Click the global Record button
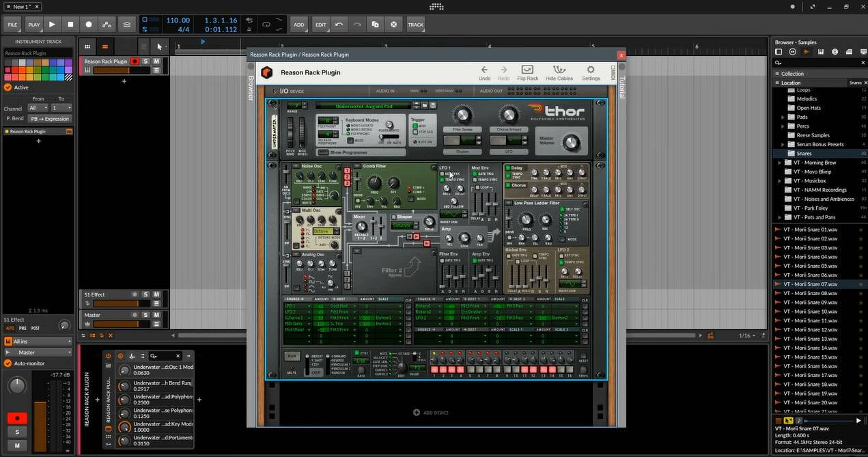The width and height of the screenshot is (868, 457). pyautogui.click(x=88, y=25)
